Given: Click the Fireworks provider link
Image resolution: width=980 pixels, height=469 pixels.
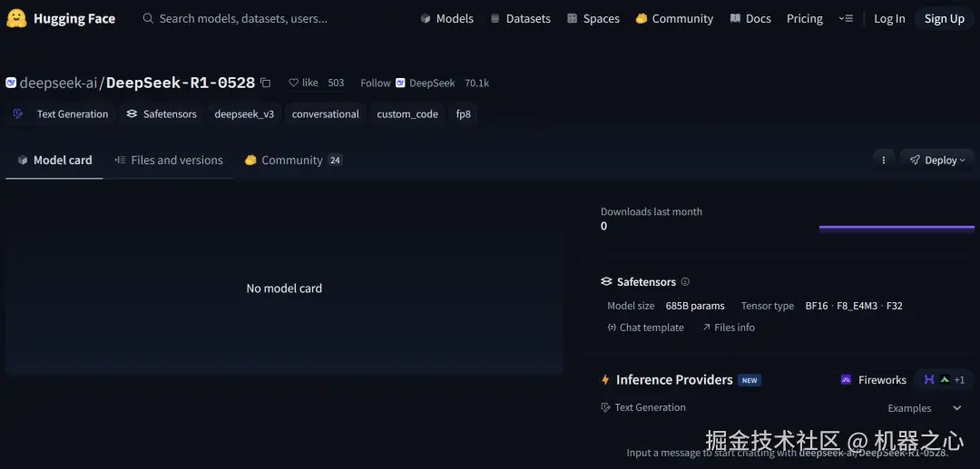Looking at the screenshot, I should pos(873,380).
